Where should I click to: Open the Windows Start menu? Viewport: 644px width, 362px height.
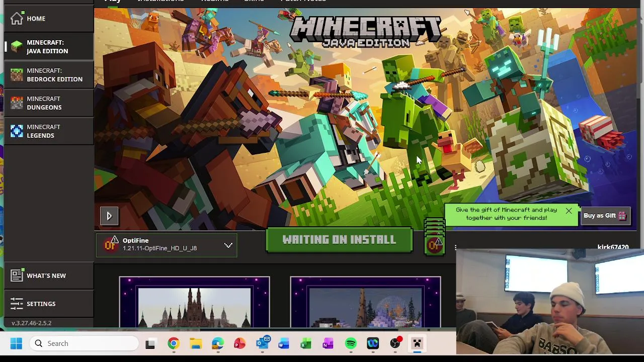[x=16, y=343]
